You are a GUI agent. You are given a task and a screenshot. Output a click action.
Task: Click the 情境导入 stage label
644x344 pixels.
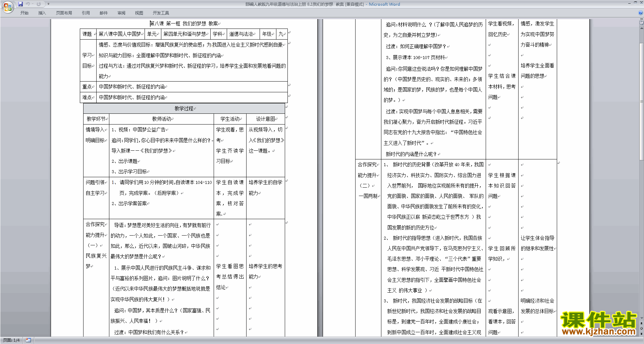[95, 130]
